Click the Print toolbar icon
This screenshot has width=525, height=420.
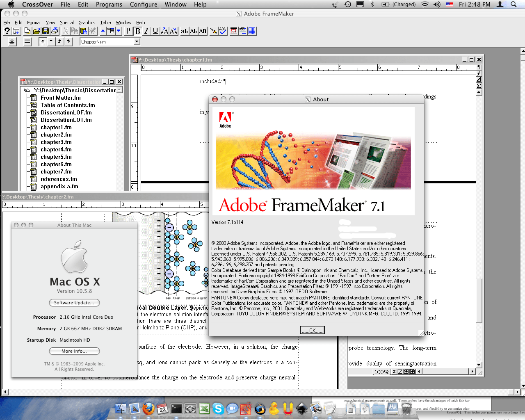point(55,31)
